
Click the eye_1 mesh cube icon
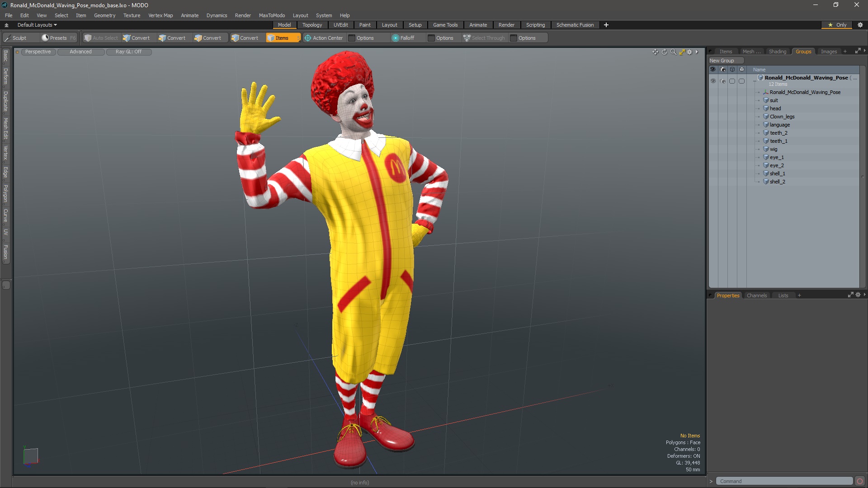tap(766, 157)
